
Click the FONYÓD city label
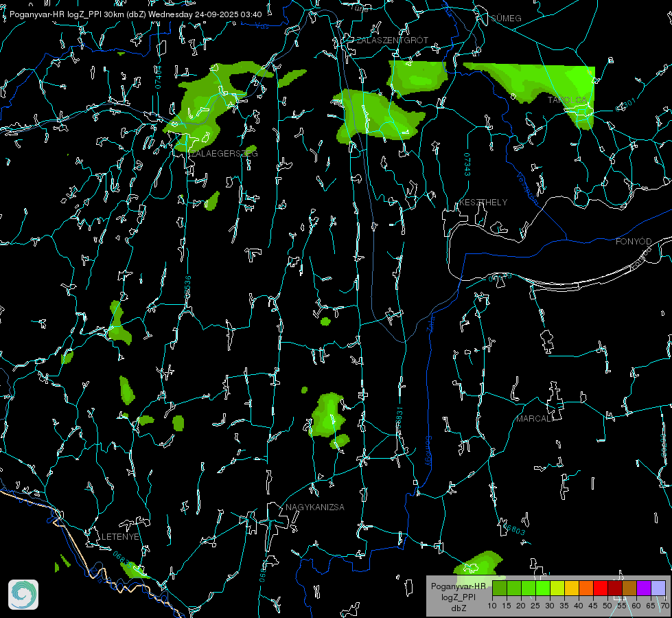tap(634, 242)
